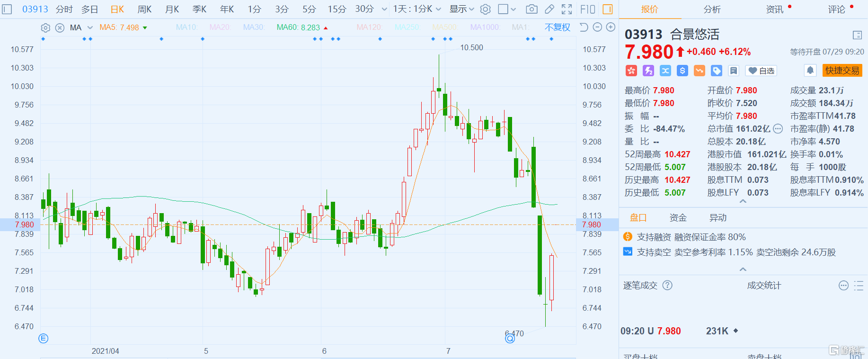Zoom in chart with plus icon

point(611,27)
